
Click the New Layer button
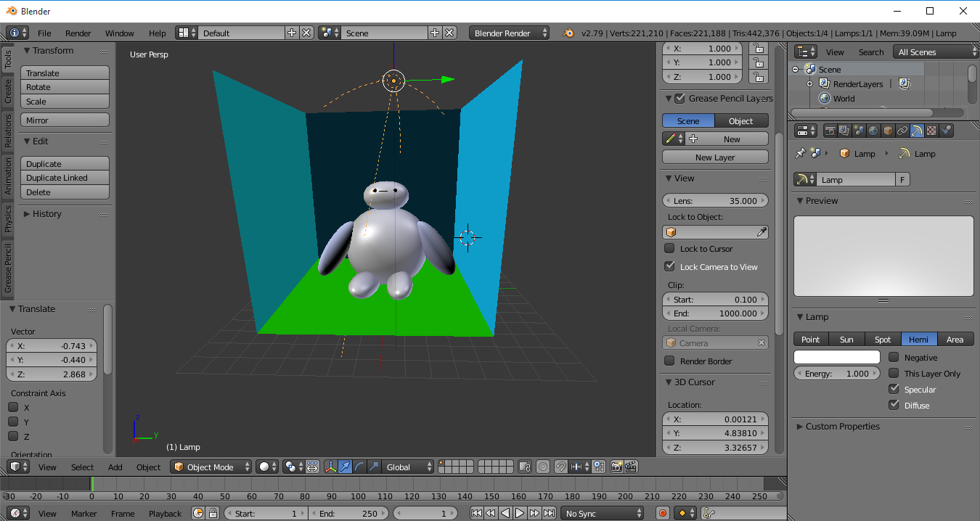[x=715, y=157]
